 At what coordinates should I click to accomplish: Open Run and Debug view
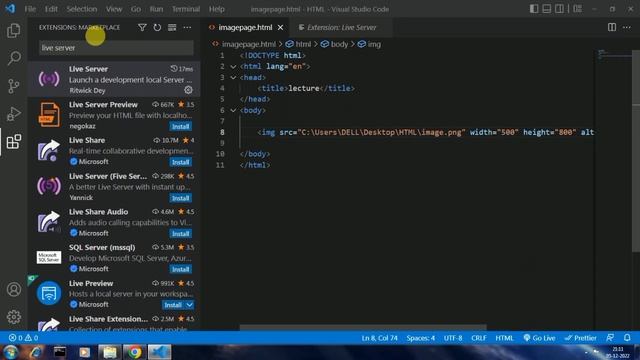coord(13,113)
